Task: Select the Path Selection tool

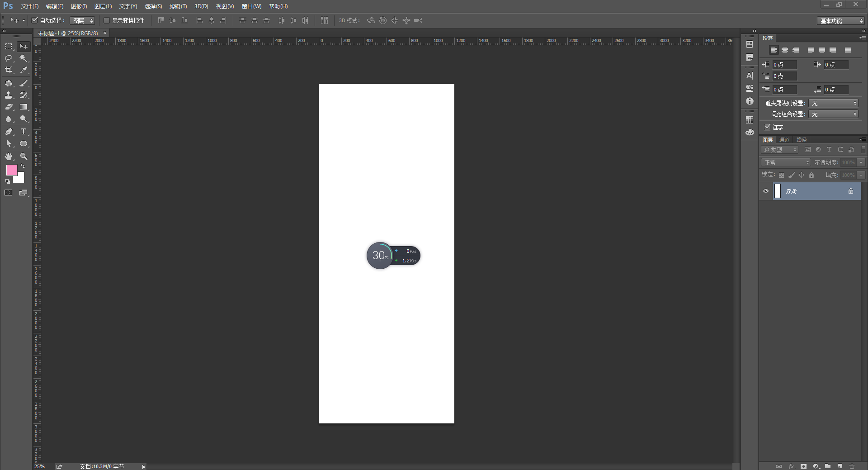Action: click(x=9, y=143)
